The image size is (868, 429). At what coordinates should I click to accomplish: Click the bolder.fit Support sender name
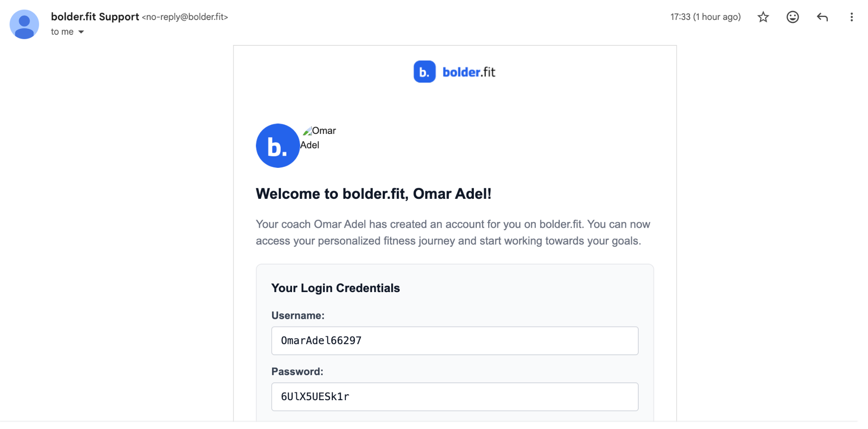(95, 17)
